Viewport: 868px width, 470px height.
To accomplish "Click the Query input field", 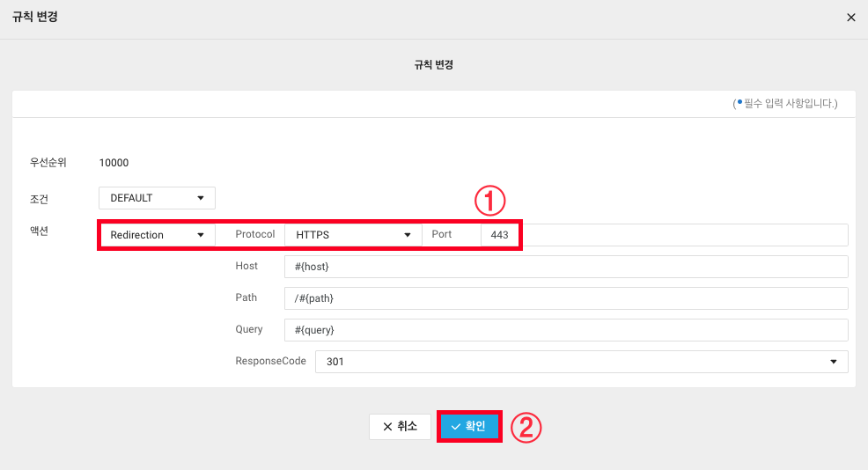I will 566,330.
